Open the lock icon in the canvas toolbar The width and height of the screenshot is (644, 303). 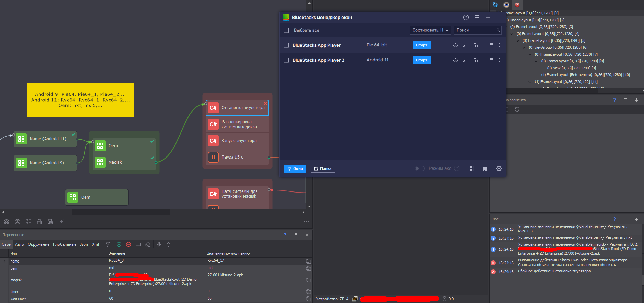coord(39,222)
